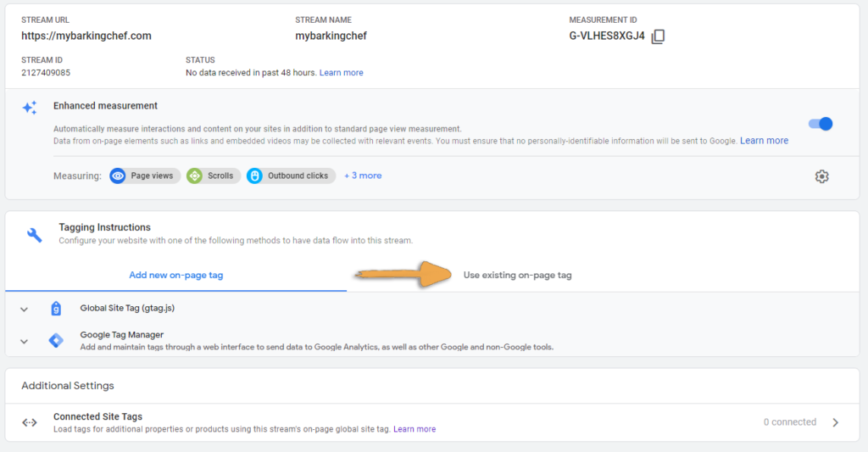
Task: Click the Page views eye icon
Action: point(117,176)
